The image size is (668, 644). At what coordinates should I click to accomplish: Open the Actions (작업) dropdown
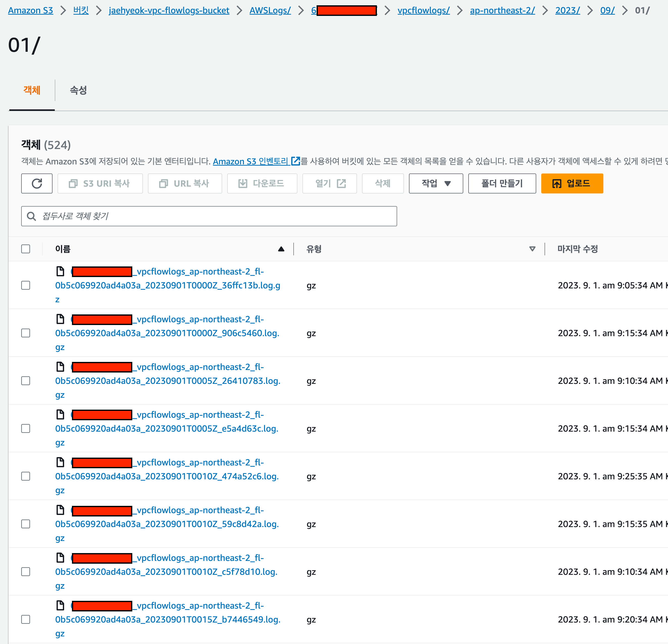pyautogui.click(x=435, y=183)
